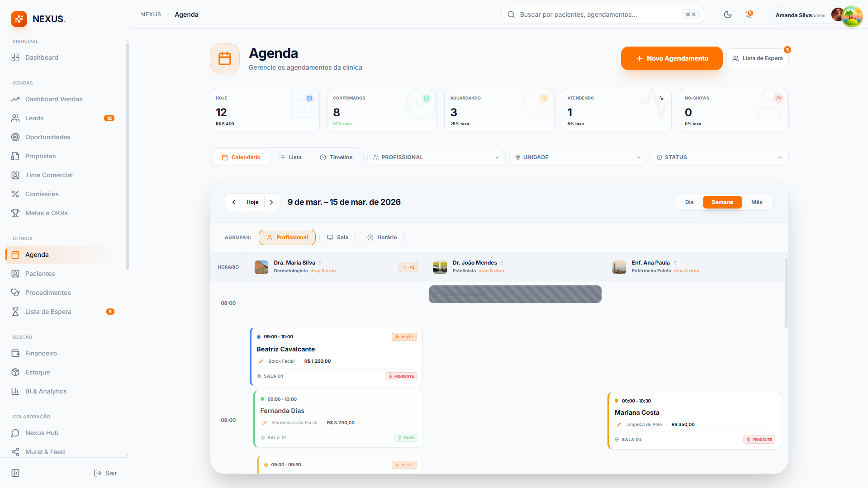
Task: Collapse the sidebar using the panel icon
Action: pyautogui.click(x=15, y=473)
